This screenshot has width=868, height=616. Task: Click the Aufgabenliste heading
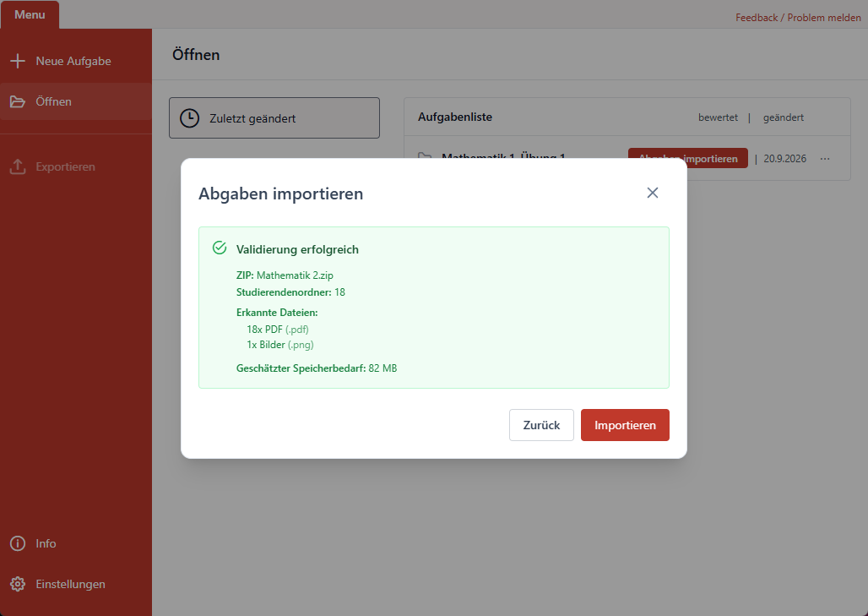[455, 117]
